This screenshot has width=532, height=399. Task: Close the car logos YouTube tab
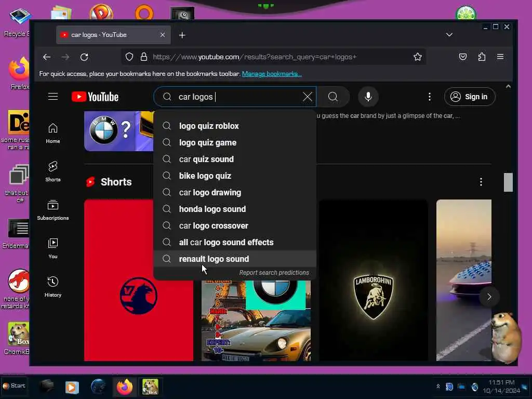163,35
